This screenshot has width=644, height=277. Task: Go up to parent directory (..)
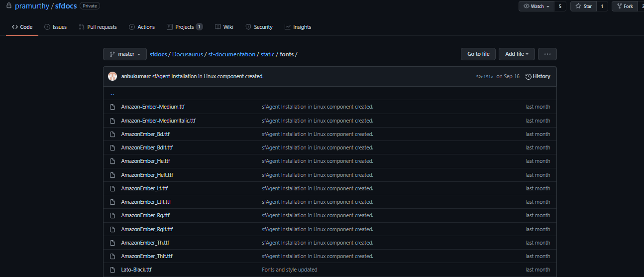click(x=112, y=93)
